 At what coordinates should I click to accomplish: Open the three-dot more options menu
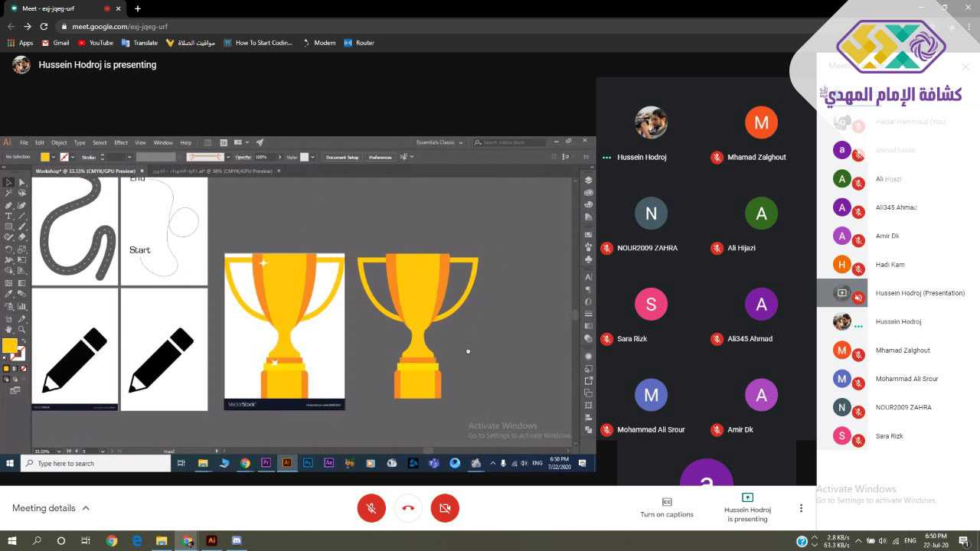[x=801, y=508]
